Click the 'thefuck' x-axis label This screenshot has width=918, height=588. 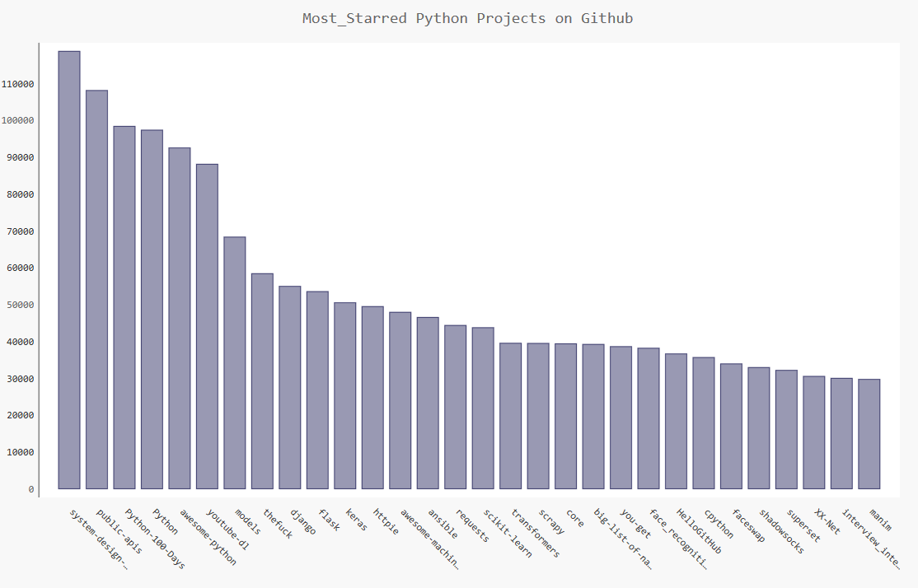click(x=278, y=524)
